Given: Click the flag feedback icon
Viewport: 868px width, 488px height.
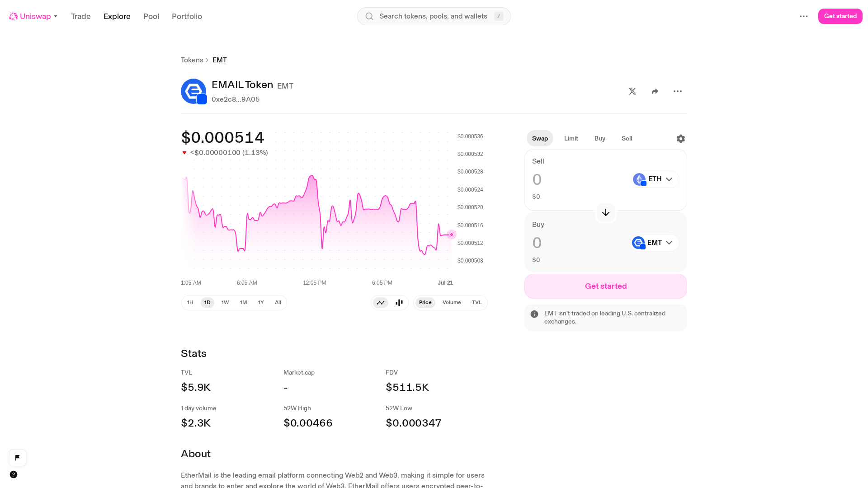Looking at the screenshot, I should point(18,457).
